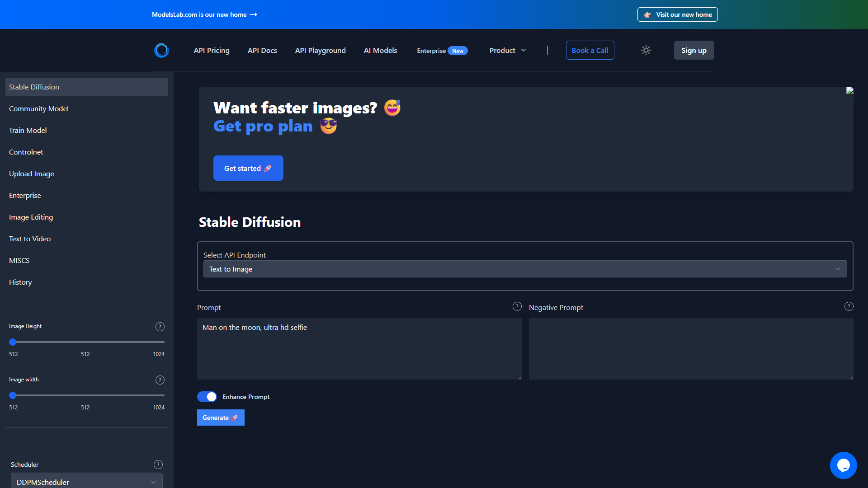The height and width of the screenshot is (488, 868).
Task: Open AI Models page
Action: [381, 51]
